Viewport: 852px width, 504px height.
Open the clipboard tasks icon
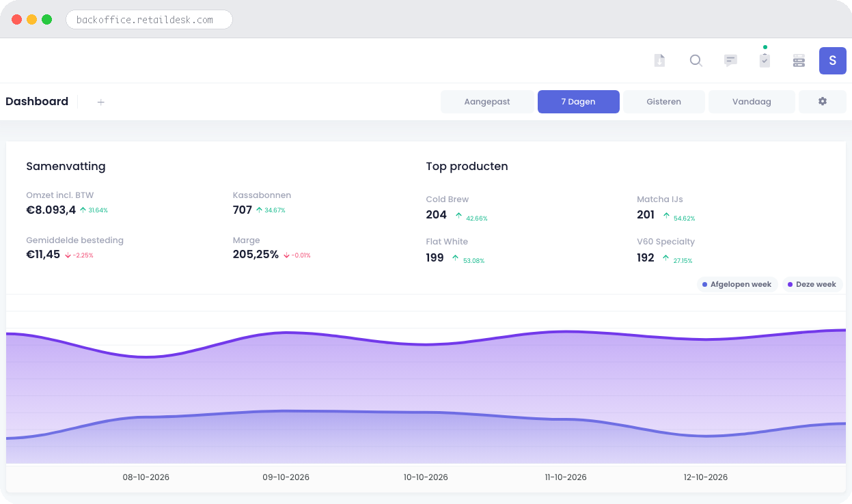click(x=765, y=61)
